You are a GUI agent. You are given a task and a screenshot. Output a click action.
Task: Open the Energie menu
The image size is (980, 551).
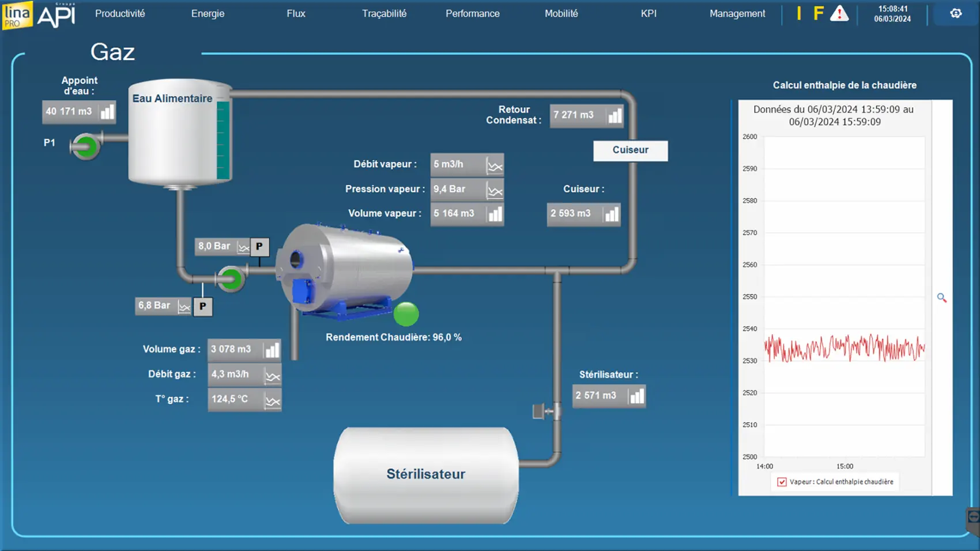point(208,14)
